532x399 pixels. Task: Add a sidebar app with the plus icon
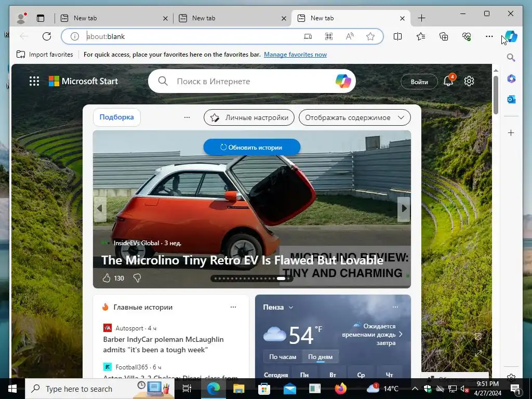point(511,132)
